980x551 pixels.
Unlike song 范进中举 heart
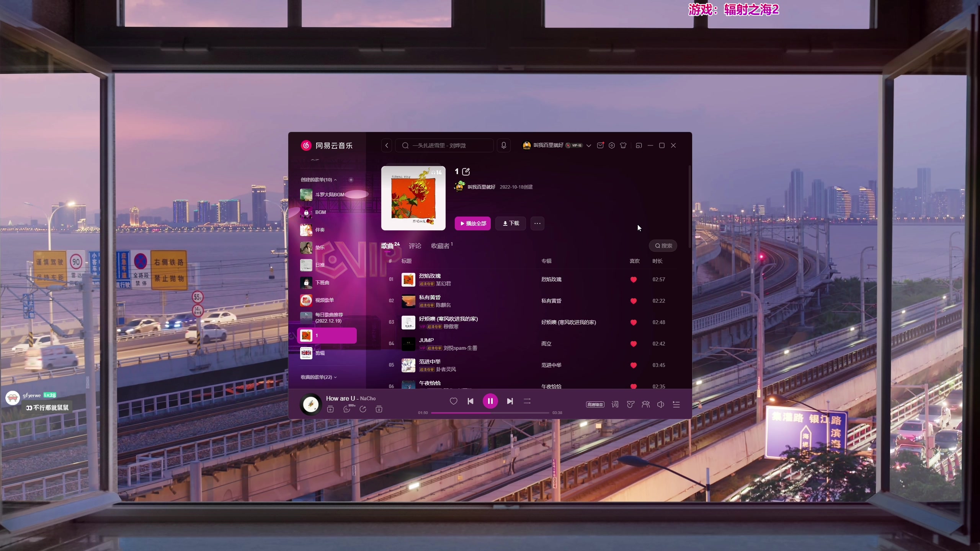click(634, 365)
